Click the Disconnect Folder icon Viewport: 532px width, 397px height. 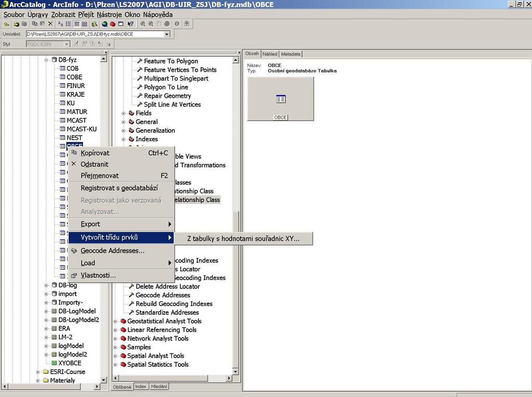[24, 24]
